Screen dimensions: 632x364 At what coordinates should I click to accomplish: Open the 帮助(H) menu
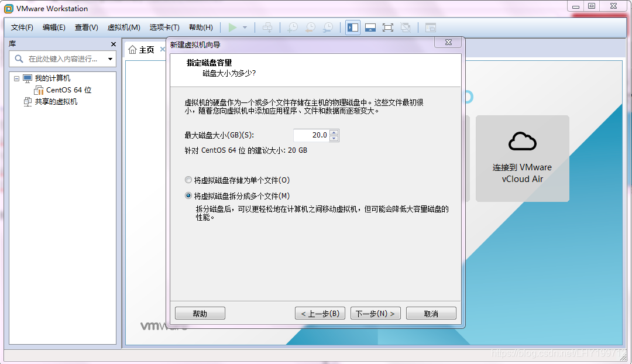click(201, 28)
